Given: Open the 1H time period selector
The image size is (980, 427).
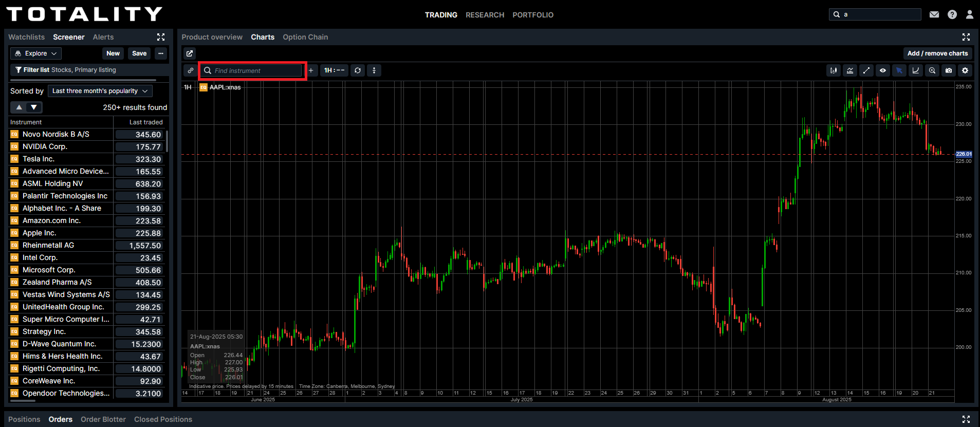Looking at the screenshot, I should (334, 70).
